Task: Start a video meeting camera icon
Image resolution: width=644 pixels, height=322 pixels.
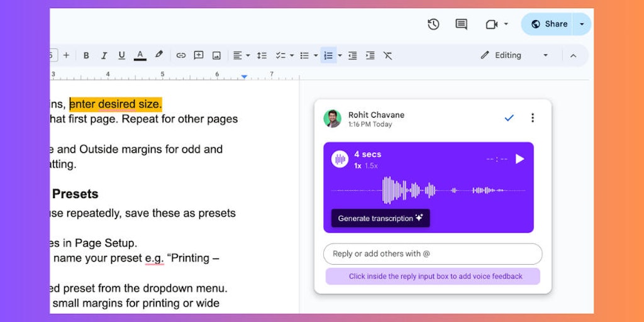Action: (x=492, y=25)
